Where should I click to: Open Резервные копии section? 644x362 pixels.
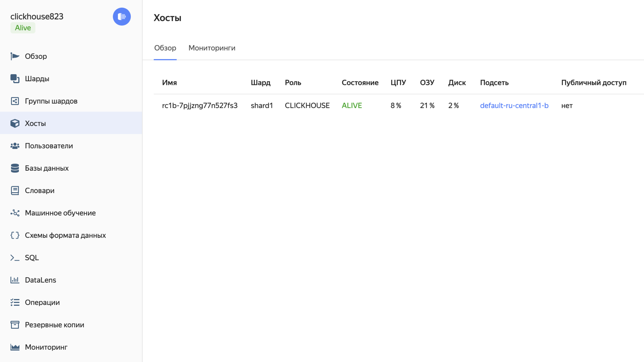pos(71,325)
